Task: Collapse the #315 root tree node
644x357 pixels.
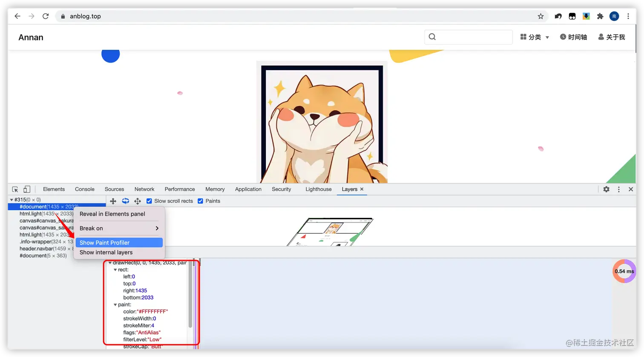Action: [x=11, y=200]
